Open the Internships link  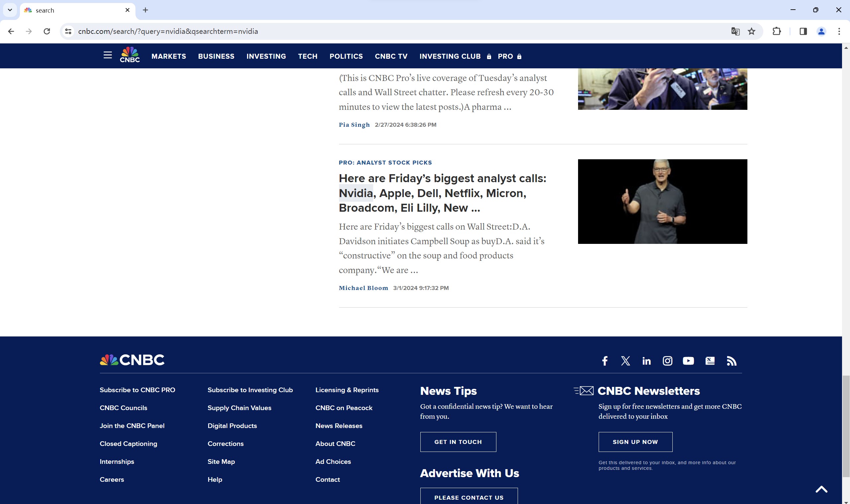[x=117, y=462]
